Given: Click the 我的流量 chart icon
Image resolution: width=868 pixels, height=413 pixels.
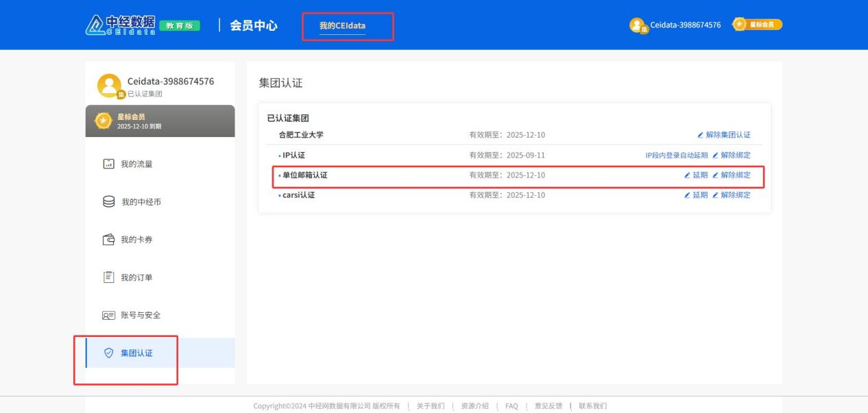Looking at the screenshot, I should point(108,164).
